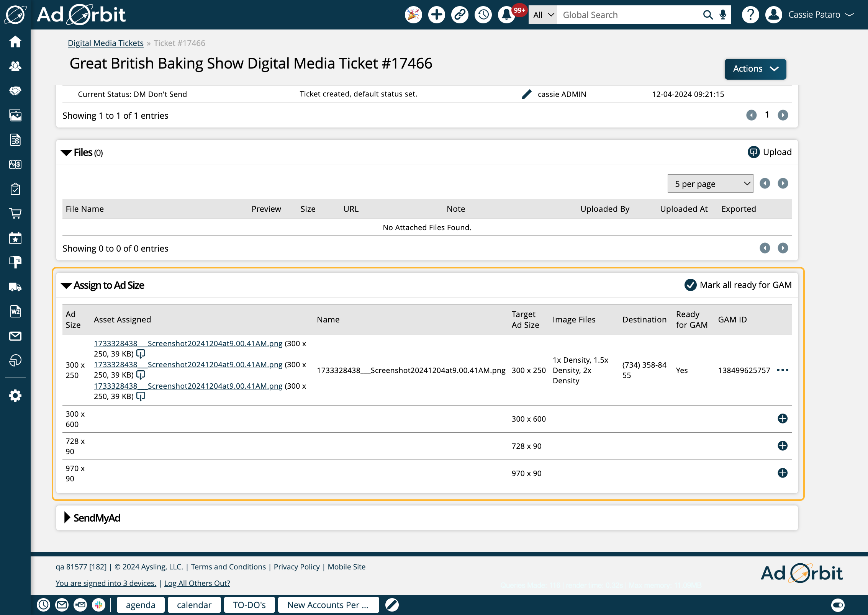The image size is (868, 615).
Task: Add asset to the 728 x 90 row
Action: tap(783, 446)
